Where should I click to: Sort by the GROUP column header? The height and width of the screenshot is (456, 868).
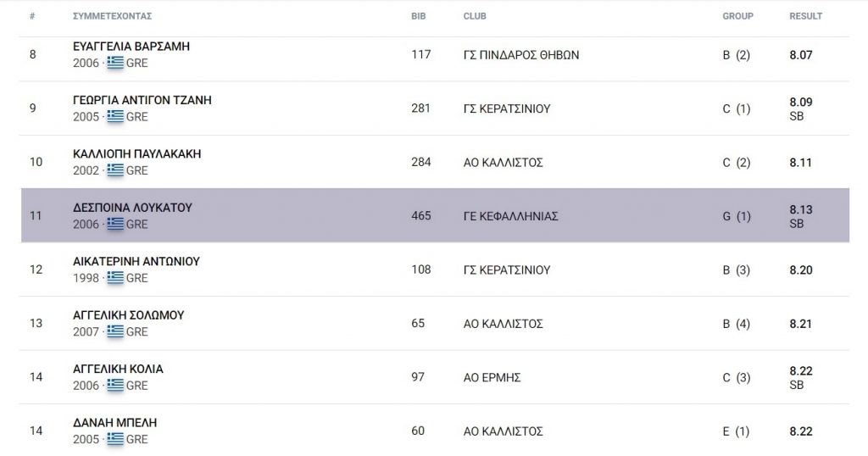(x=738, y=16)
